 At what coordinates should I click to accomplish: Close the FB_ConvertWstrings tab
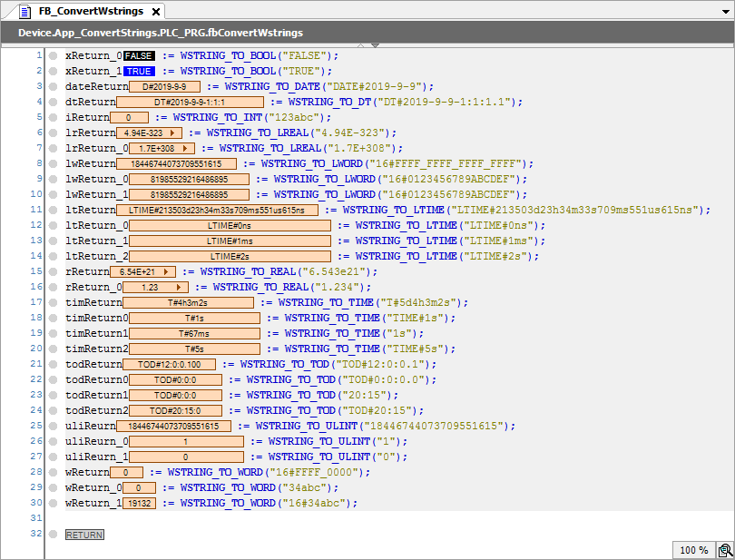point(155,12)
